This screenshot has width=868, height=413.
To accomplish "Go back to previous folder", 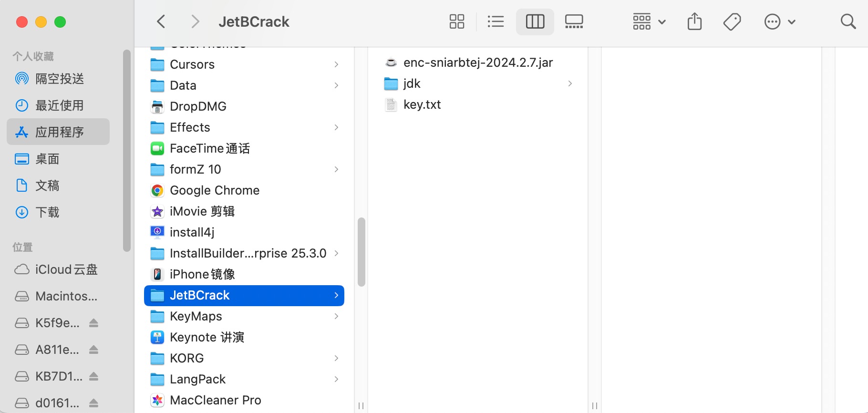I will click(x=161, y=21).
